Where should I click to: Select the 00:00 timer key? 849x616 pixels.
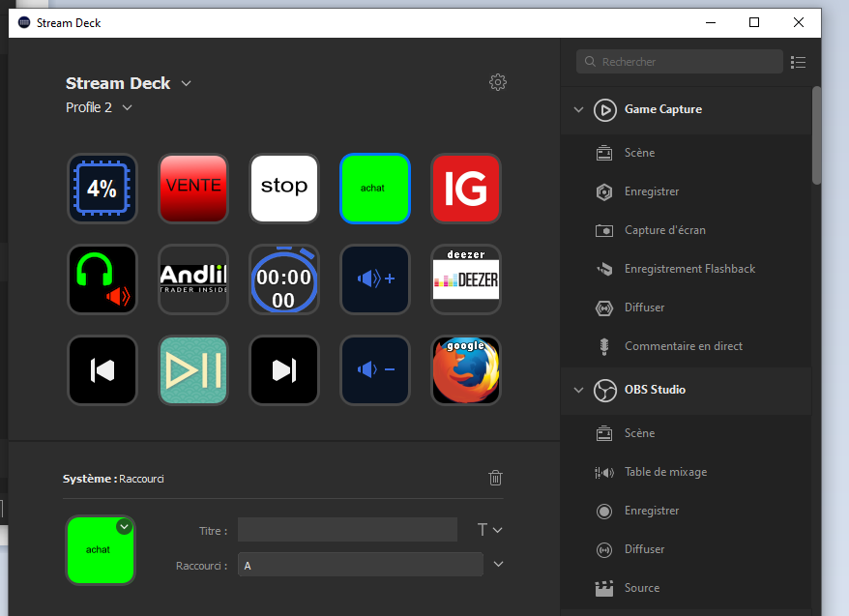[x=284, y=279]
